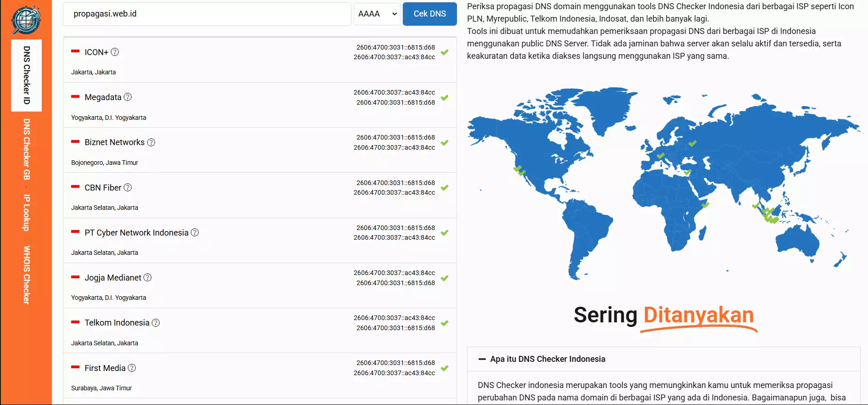The height and width of the screenshot is (405, 868).
Task: Click green check mark in Biznet Networks row
Action: [445, 142]
